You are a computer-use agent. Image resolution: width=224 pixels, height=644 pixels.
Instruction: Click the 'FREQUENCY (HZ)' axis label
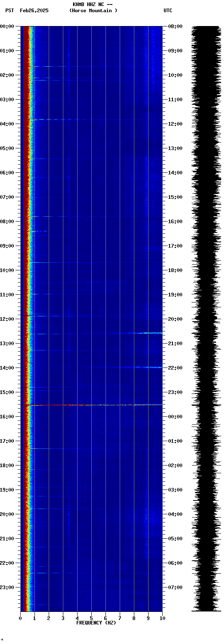96,623
